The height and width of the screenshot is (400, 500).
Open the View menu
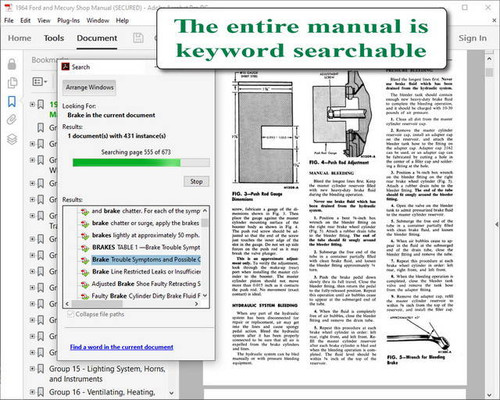(44, 21)
